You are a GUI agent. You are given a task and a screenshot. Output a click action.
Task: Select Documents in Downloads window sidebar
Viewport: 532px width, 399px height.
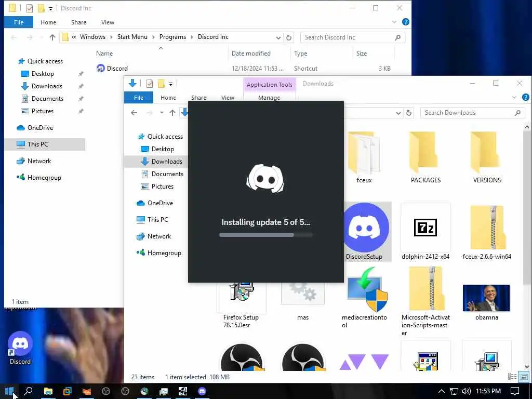(x=162, y=174)
